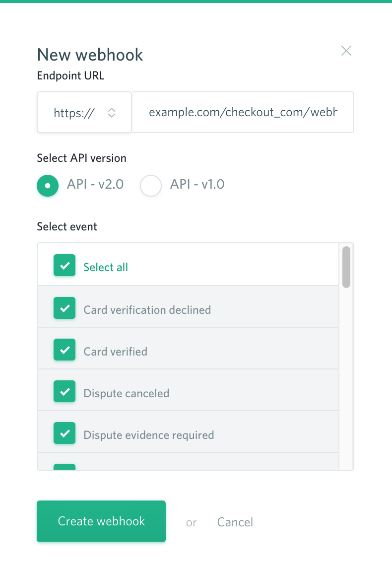Screen dimensions: 392x576
Task: Untick the Select all checkbox
Action: (65, 265)
